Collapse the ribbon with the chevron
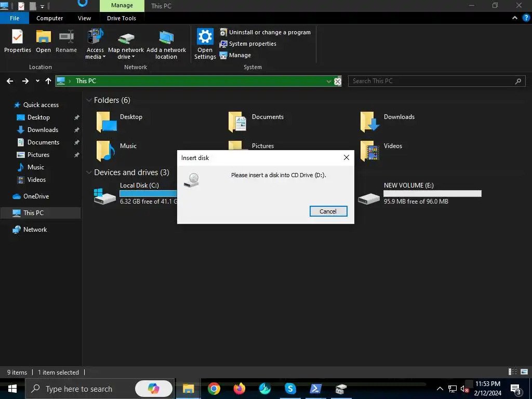This screenshot has height=399, width=532. tap(515, 18)
